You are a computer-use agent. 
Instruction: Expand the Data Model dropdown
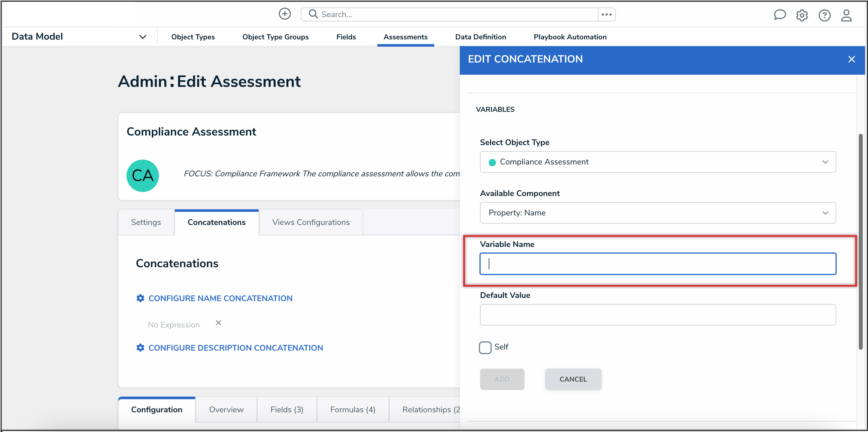point(142,37)
